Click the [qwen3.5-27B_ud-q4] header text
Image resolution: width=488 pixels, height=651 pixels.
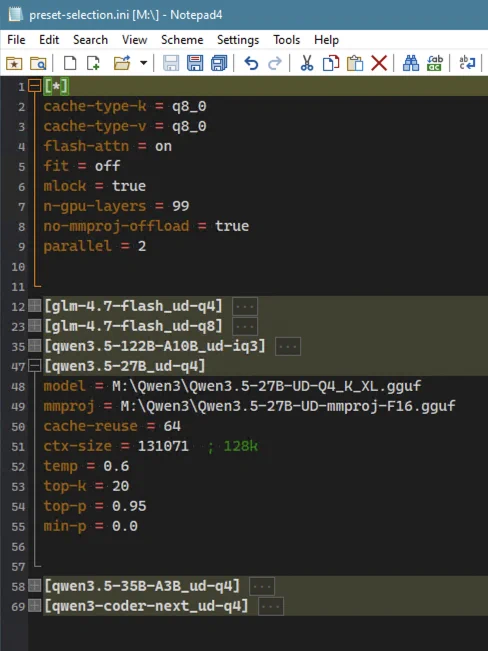tap(125, 366)
